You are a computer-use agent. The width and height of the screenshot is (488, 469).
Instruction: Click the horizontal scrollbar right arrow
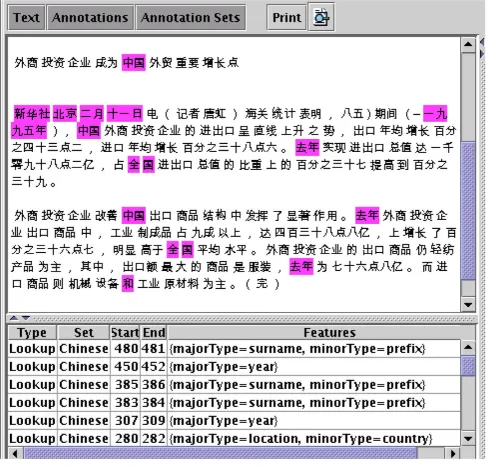coord(452,454)
